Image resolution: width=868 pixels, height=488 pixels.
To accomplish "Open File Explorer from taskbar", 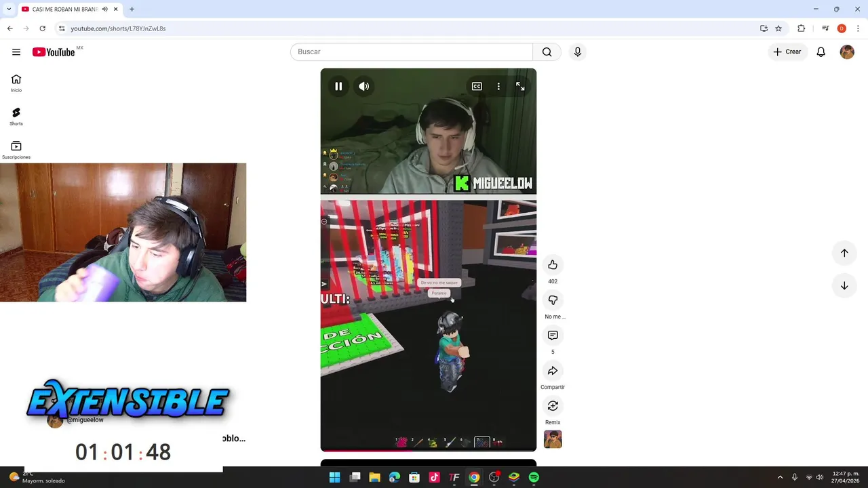I will [374, 477].
